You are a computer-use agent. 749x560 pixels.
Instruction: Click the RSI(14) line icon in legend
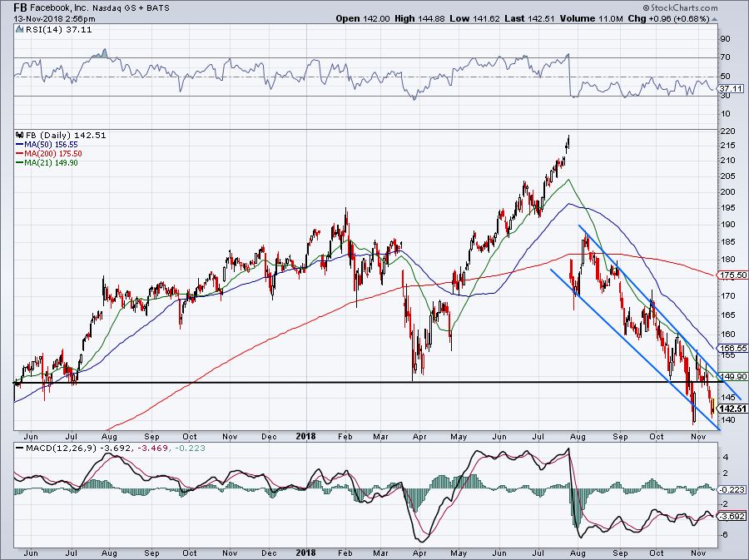19,30
